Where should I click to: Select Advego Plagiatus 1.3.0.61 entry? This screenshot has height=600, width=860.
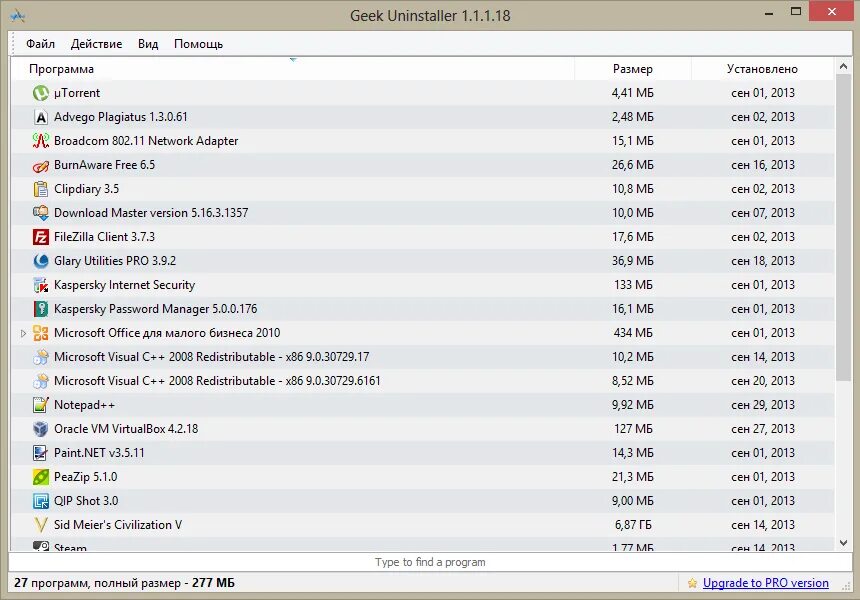(x=121, y=117)
